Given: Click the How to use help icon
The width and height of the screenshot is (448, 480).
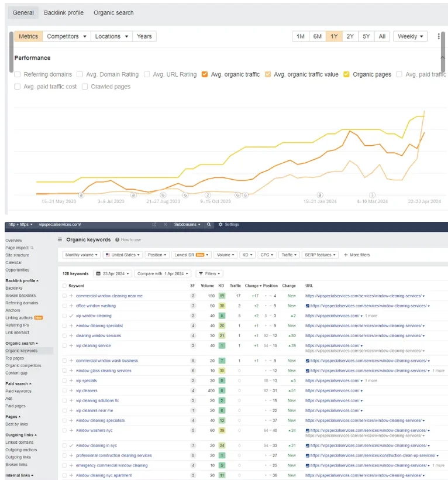Looking at the screenshot, I should (x=117, y=240).
